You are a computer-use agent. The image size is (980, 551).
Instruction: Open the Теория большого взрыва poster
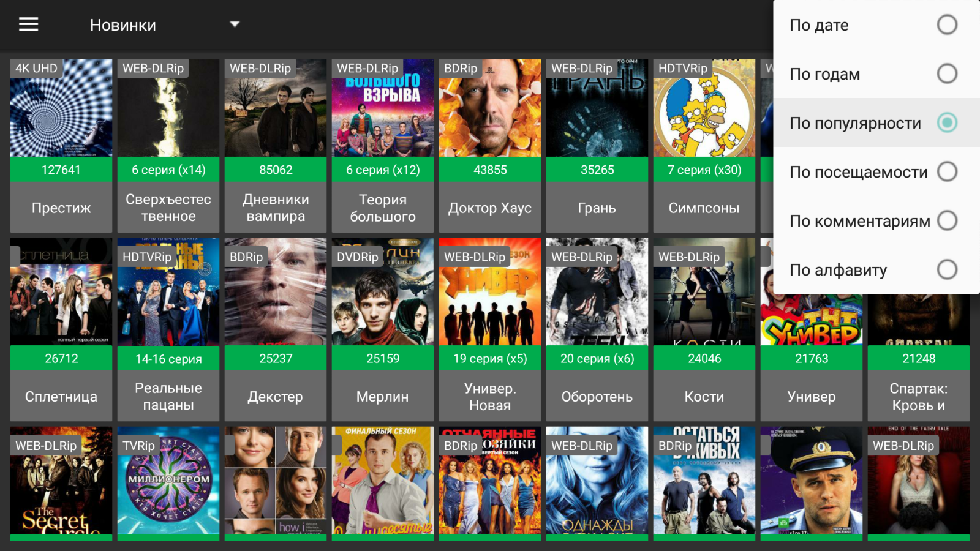click(x=383, y=108)
